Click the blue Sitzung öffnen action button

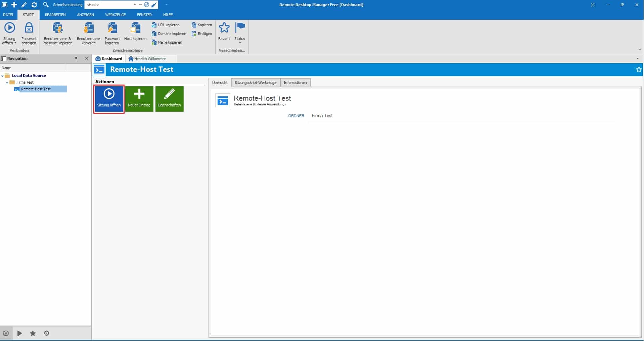click(x=109, y=99)
